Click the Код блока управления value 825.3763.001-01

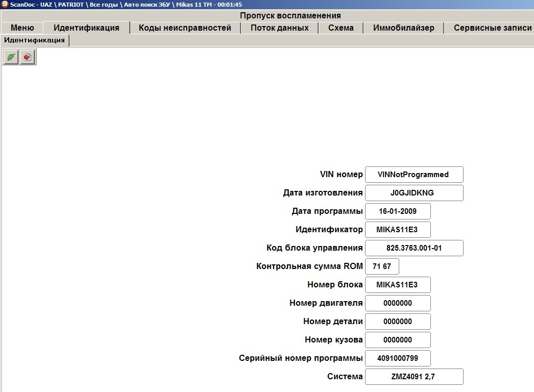[414, 248]
